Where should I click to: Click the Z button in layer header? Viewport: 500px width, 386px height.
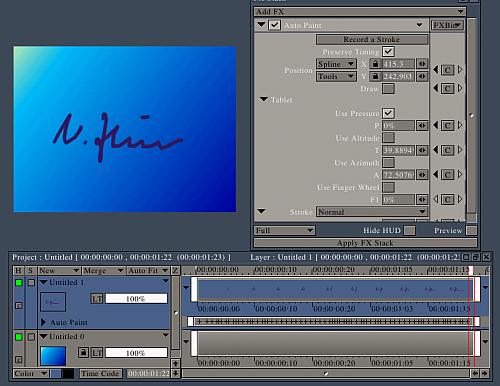(x=175, y=270)
